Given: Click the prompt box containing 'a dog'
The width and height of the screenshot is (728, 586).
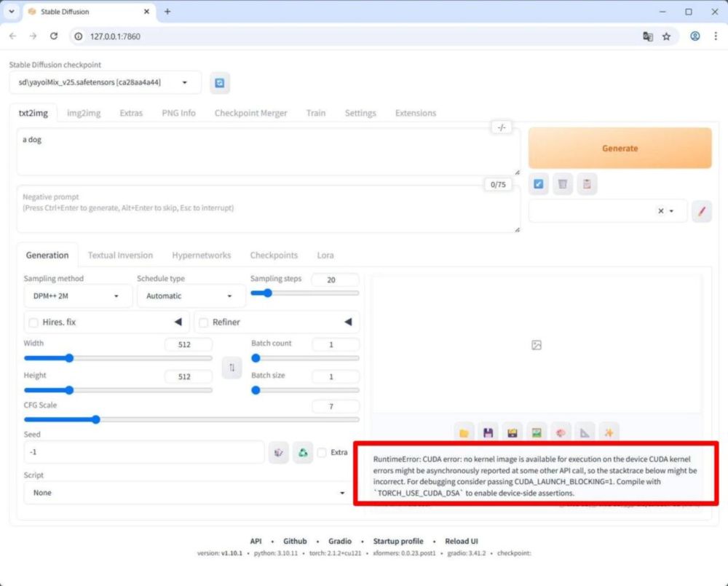Looking at the screenshot, I should point(268,152).
